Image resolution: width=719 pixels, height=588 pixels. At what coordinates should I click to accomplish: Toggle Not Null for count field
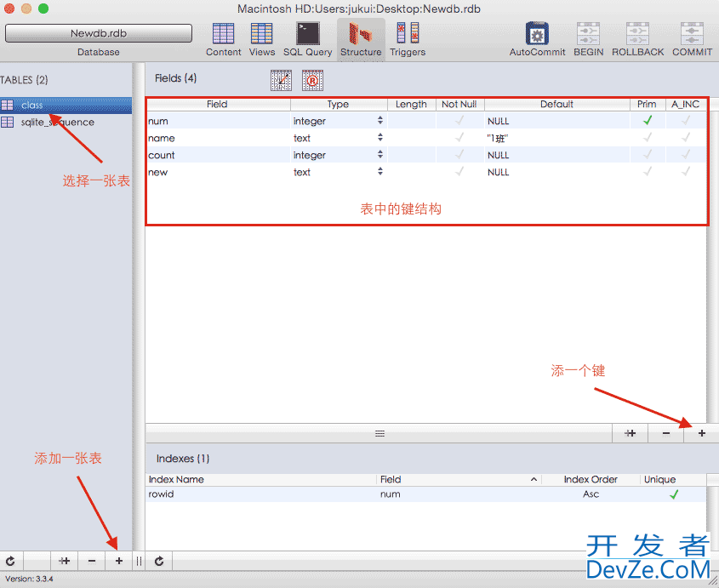click(x=459, y=154)
